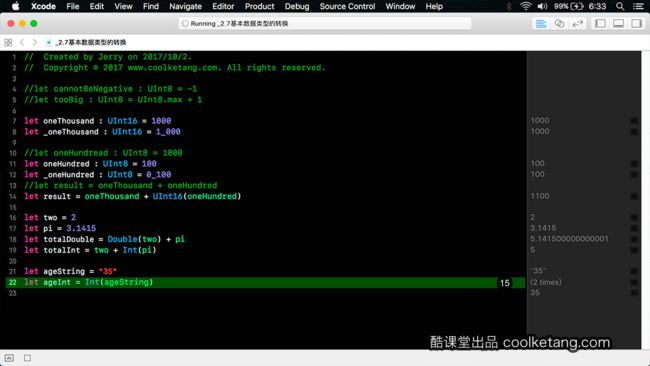Click the (2 times) result text
Screen dimensions: 650x366
(x=546, y=282)
